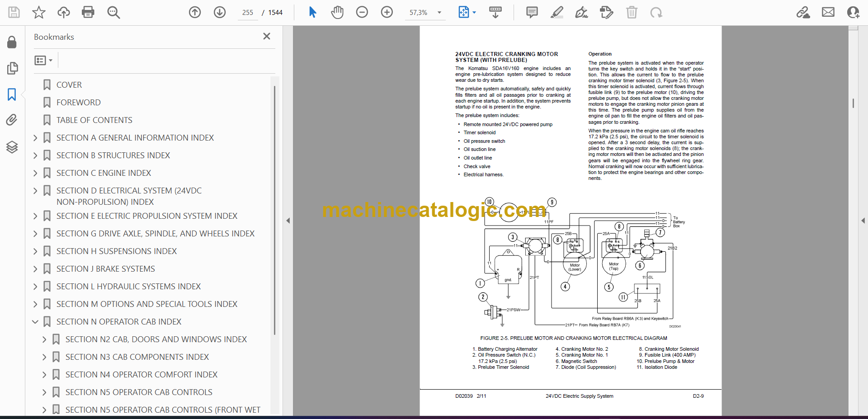Toggle the Bookmarks panel icon
The width and height of the screenshot is (868, 419).
[x=12, y=94]
